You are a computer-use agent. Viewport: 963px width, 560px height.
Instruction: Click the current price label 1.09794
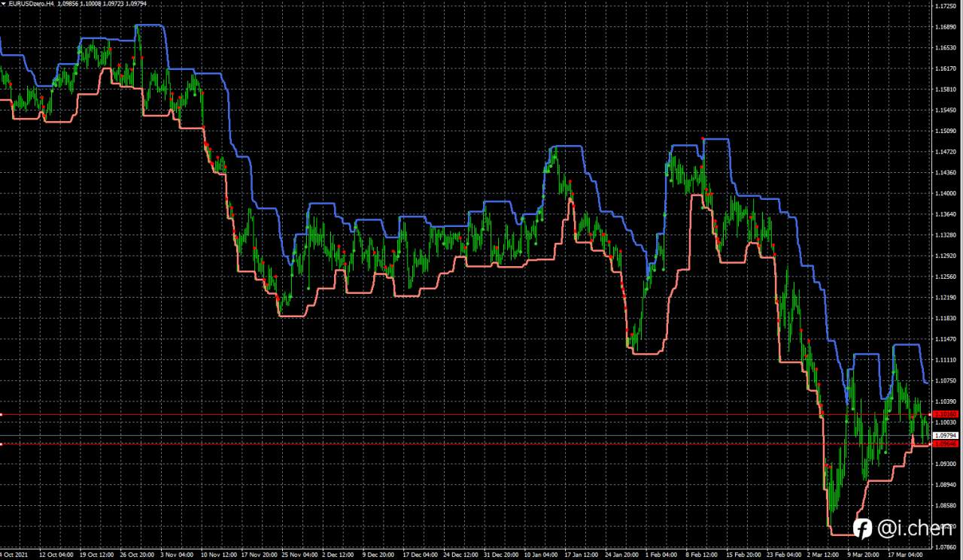(x=945, y=435)
